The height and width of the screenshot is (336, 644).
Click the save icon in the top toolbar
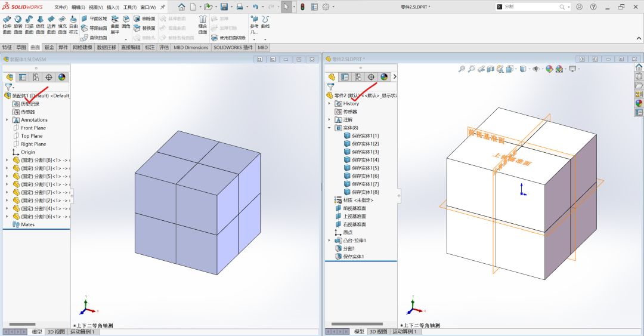pos(224,7)
